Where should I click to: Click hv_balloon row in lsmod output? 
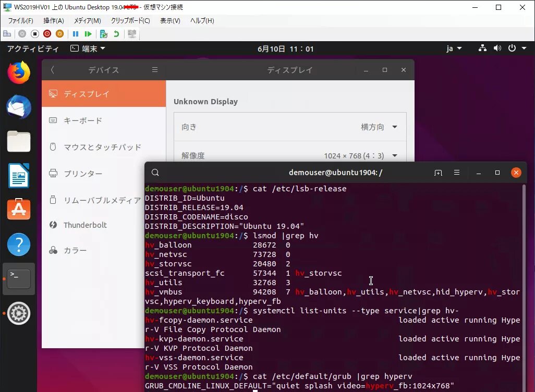click(217, 245)
